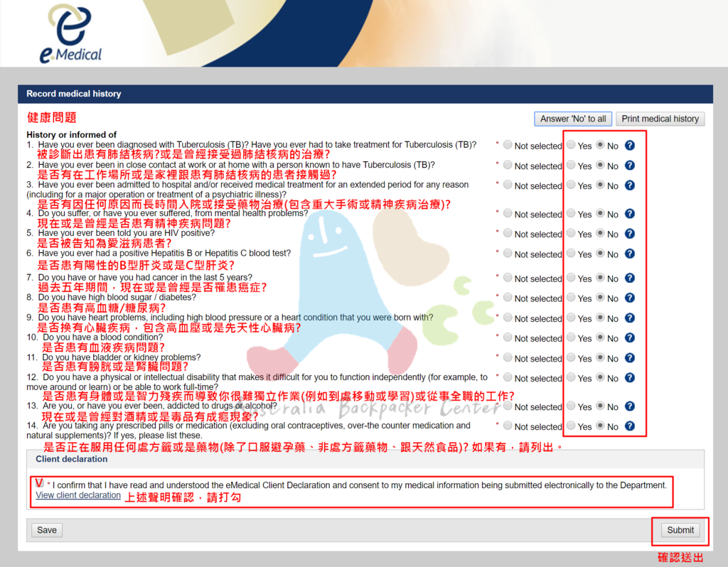The width and height of the screenshot is (728, 567).
Task: Open help icon for question 7 cancer
Action: (x=630, y=278)
